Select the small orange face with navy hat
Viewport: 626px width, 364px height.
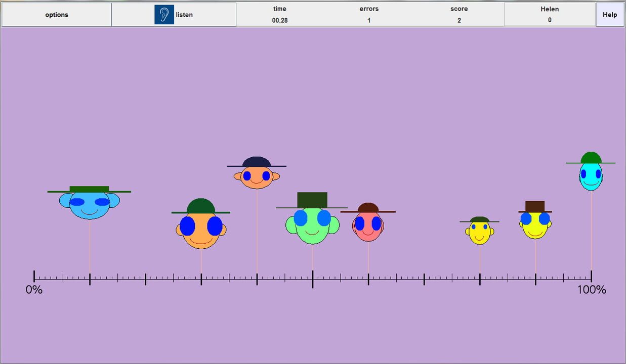pyautogui.click(x=257, y=176)
